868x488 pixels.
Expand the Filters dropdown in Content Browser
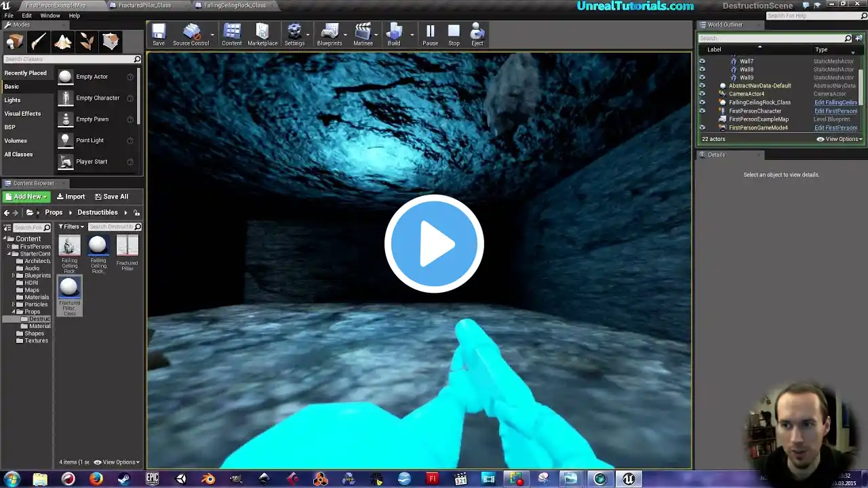coord(71,226)
